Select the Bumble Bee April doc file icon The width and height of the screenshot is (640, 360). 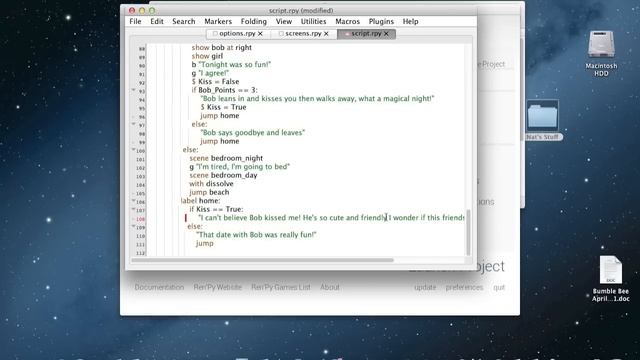tap(611, 279)
